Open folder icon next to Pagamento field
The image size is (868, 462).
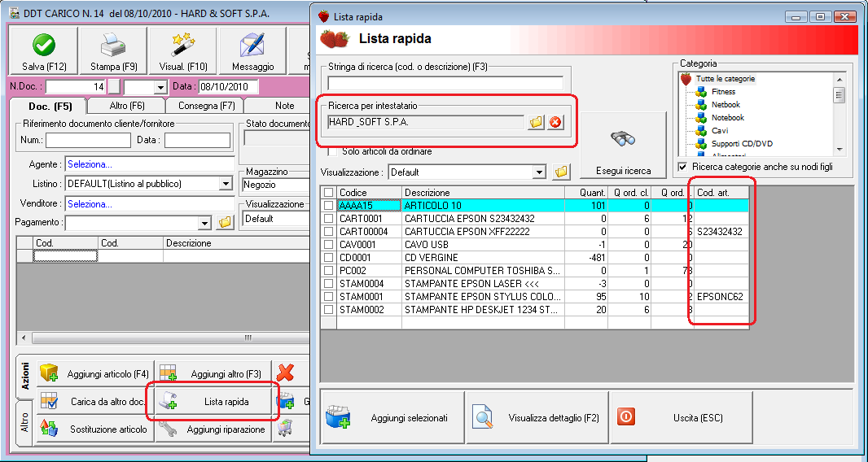225,222
